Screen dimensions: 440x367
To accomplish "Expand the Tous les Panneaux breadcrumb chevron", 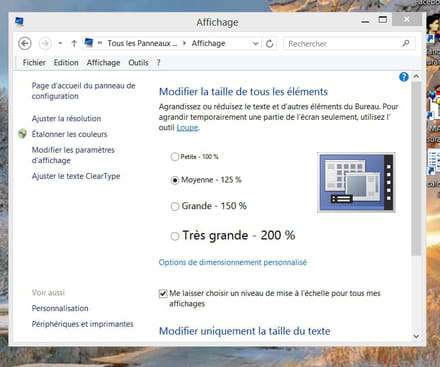I will pos(184,43).
